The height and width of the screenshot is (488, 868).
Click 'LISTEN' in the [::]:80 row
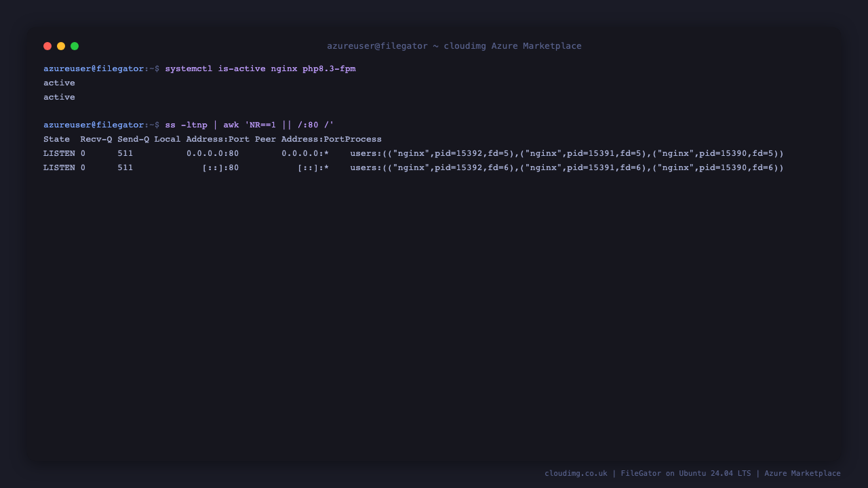point(59,167)
